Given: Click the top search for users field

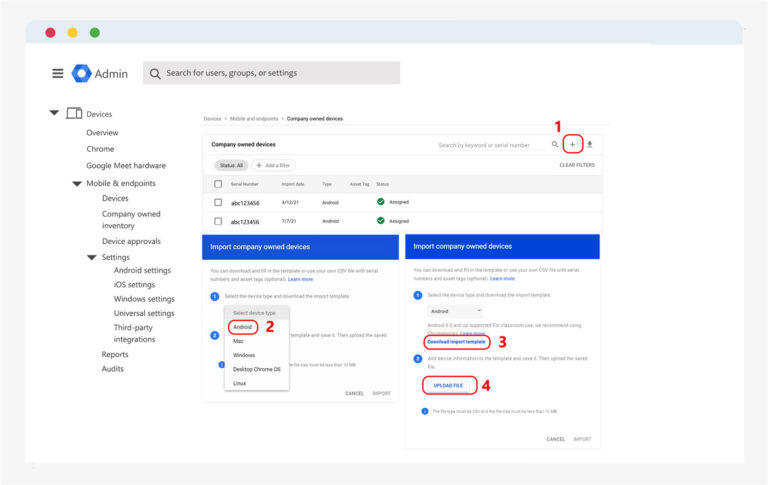Looking at the screenshot, I should pyautogui.click(x=280, y=73).
